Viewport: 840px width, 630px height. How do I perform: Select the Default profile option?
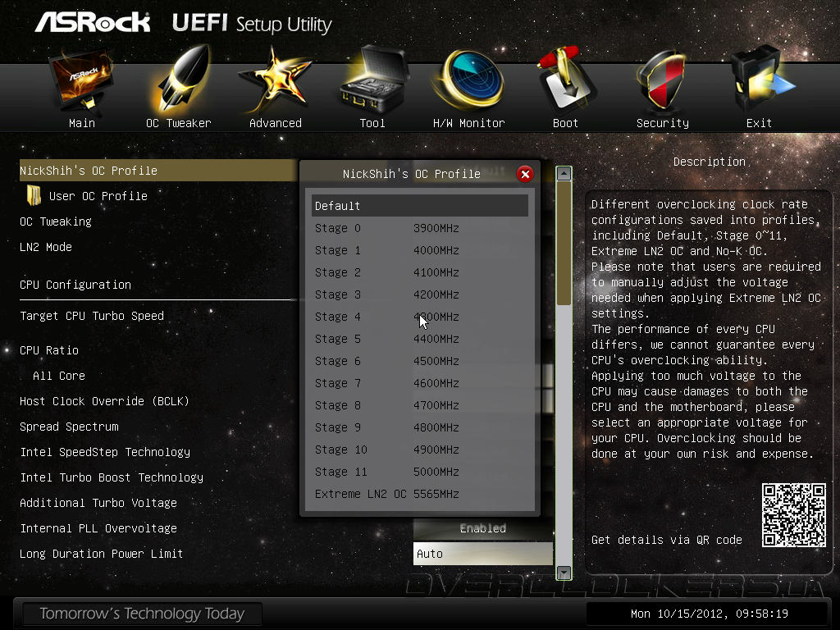point(420,206)
